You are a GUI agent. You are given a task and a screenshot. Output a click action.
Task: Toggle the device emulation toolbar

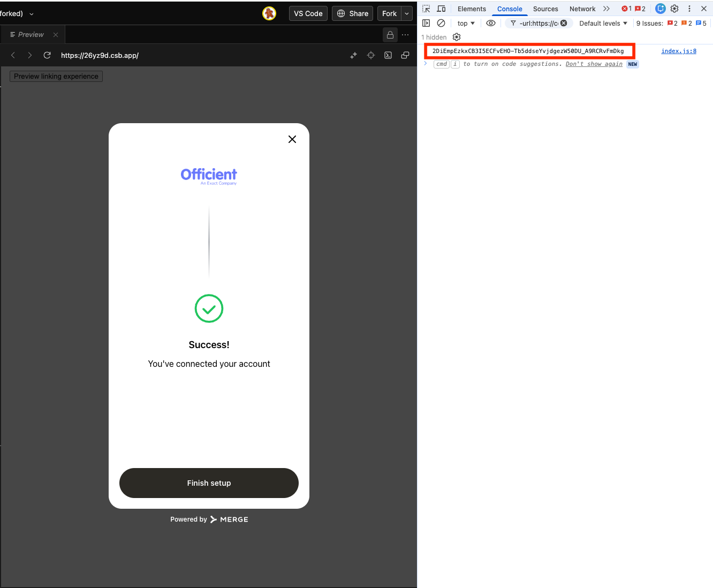point(441,9)
